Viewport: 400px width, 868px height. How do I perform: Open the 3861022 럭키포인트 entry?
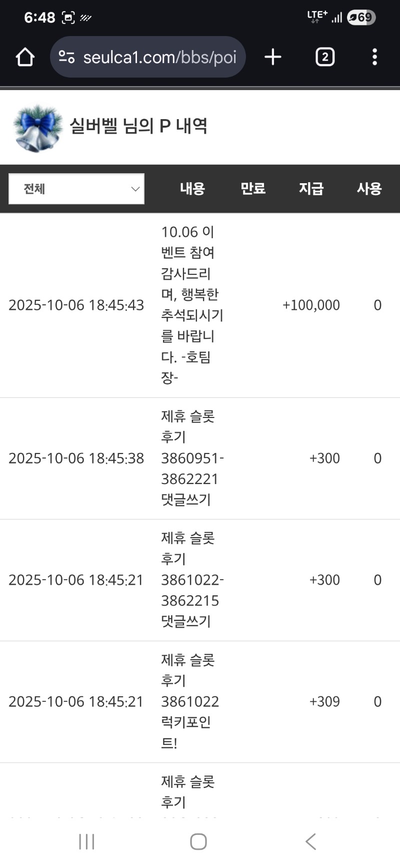coord(190,701)
